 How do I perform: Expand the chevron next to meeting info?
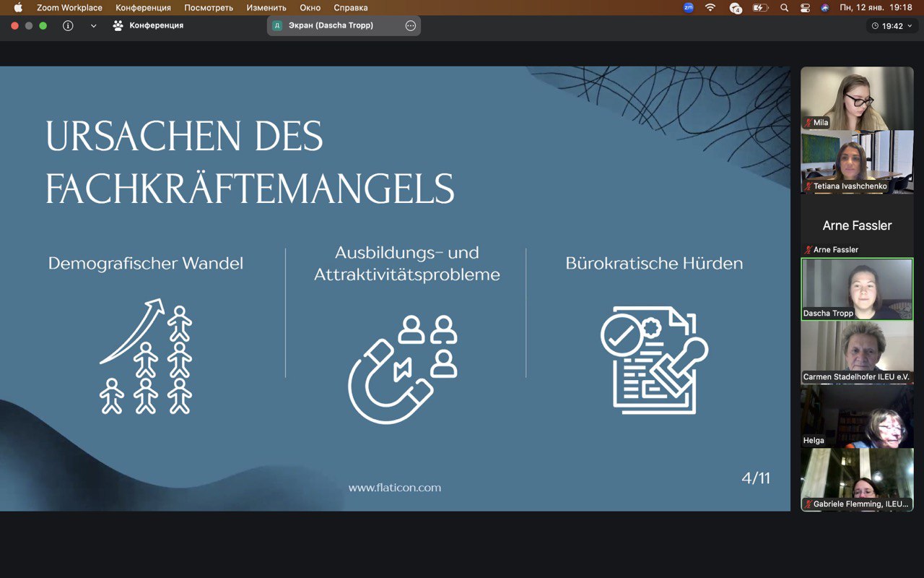93,25
